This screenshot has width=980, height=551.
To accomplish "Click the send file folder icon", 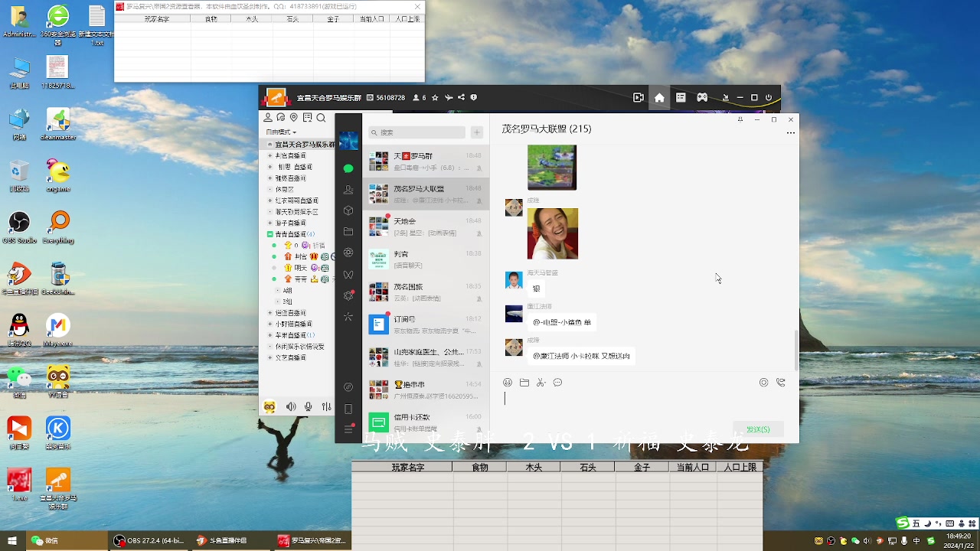I will (524, 383).
